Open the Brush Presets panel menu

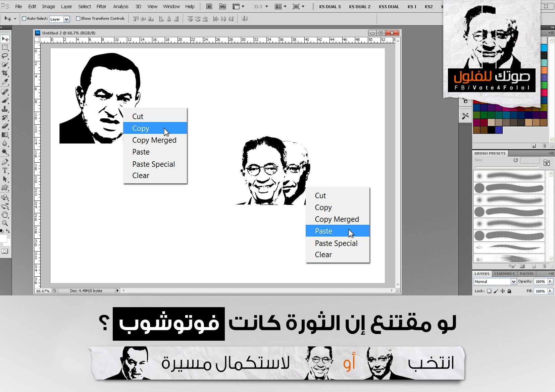pyautogui.click(x=551, y=153)
